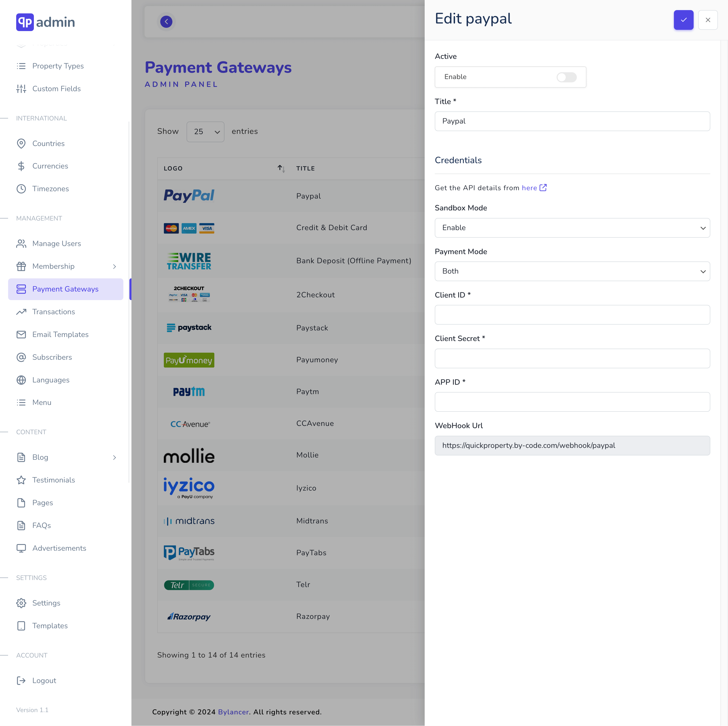Click the Email Templates envelope icon

coord(21,334)
